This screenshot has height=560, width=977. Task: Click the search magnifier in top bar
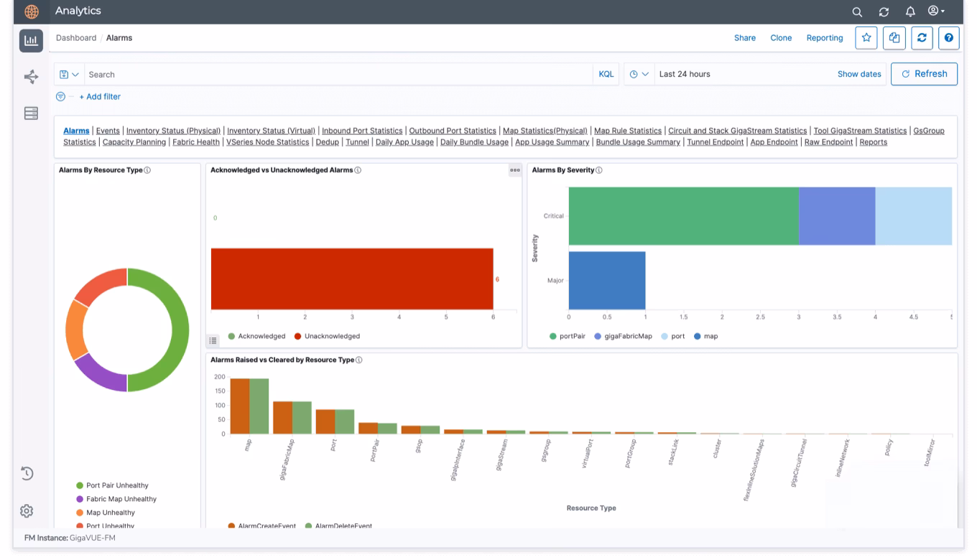pyautogui.click(x=856, y=11)
